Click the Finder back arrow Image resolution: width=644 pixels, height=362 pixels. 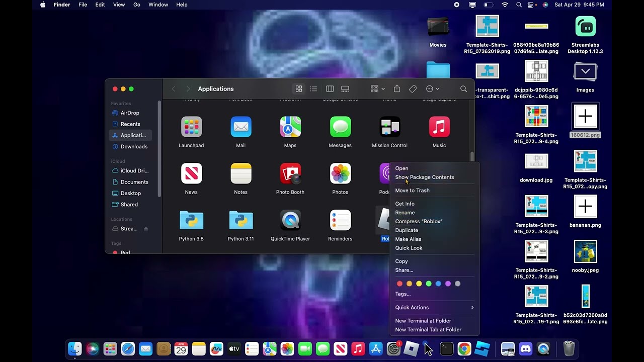(x=174, y=89)
